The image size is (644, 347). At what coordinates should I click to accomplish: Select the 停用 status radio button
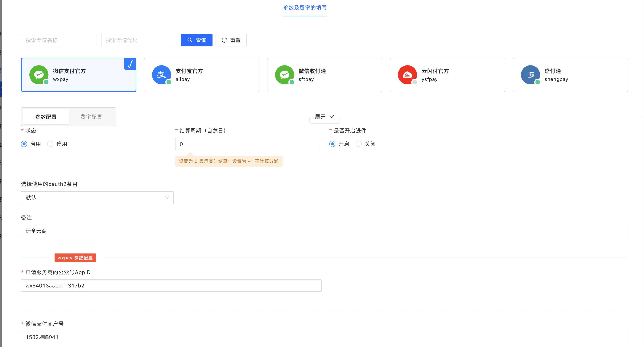[x=50, y=144]
